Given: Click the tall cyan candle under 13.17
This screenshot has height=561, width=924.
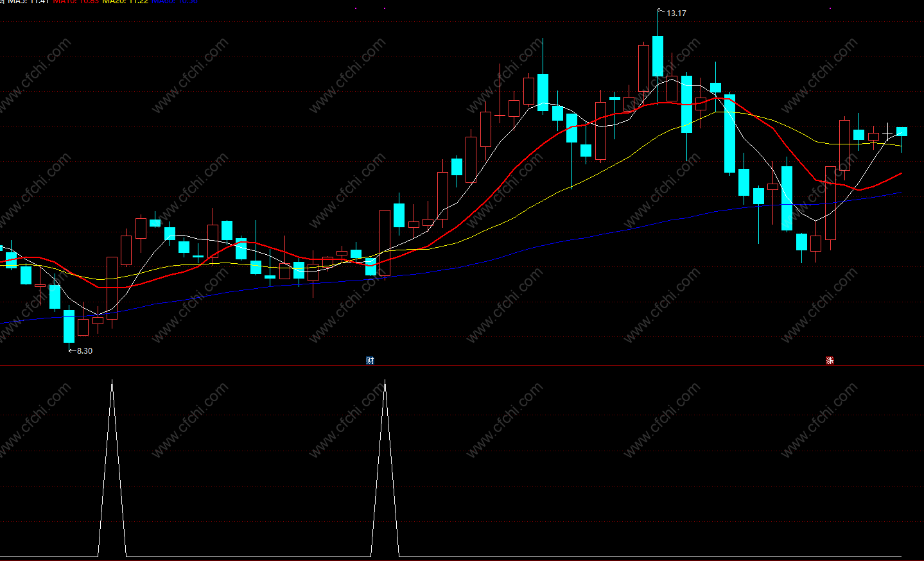Looking at the screenshot, I should tap(658, 56).
